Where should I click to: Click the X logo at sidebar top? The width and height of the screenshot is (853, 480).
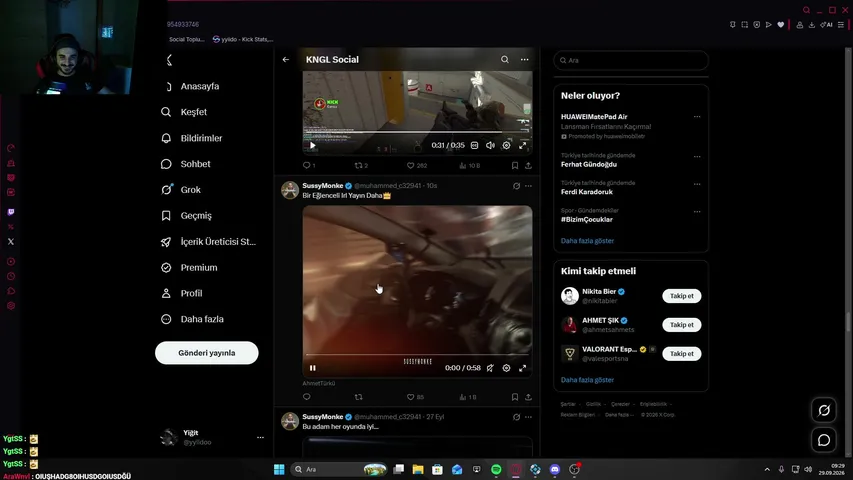[x=169, y=60]
